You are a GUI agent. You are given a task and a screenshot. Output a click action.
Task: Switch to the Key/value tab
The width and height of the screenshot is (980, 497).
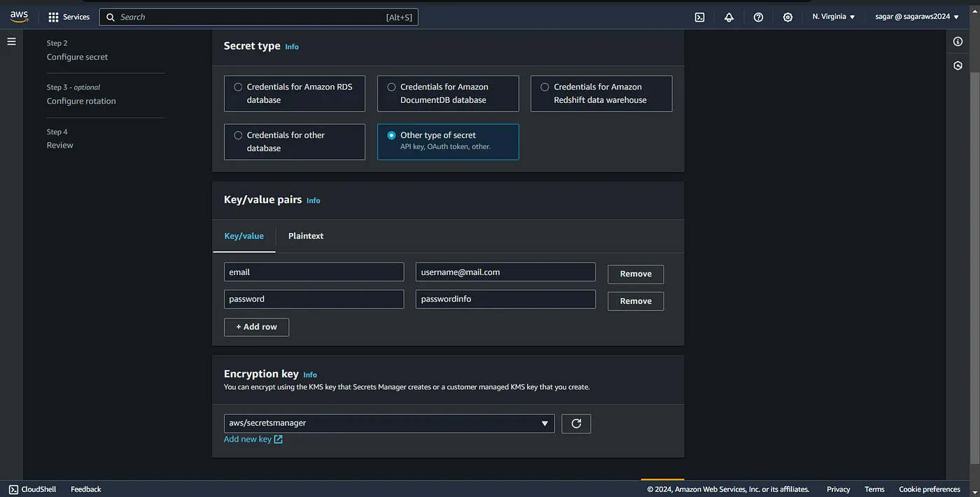[x=244, y=236]
